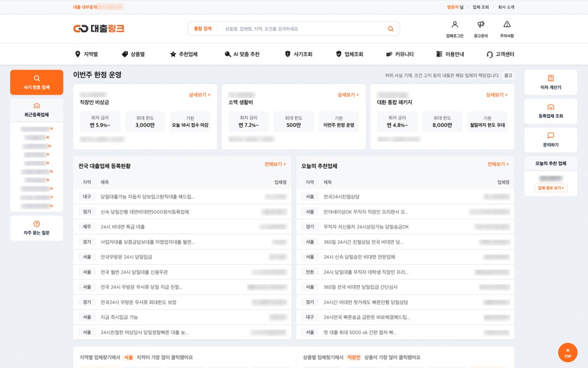Click the 자주 묻는 질문 question icon

tap(37, 224)
